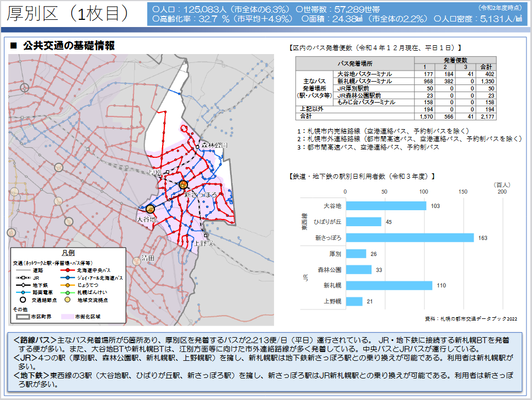The height and width of the screenshot is (400, 532).
Task: Click the 市区町界 boundary legend box
Action: click(x=23, y=317)
